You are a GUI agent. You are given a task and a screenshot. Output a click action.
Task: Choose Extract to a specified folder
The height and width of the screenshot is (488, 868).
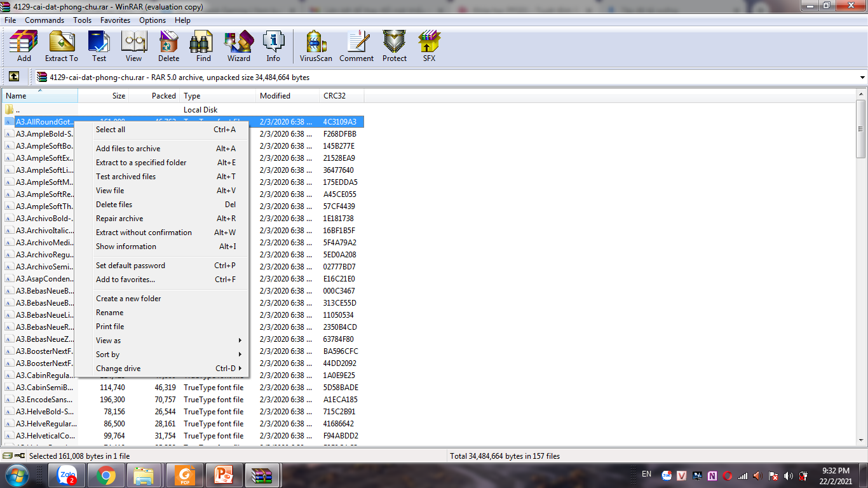pyautogui.click(x=161, y=163)
